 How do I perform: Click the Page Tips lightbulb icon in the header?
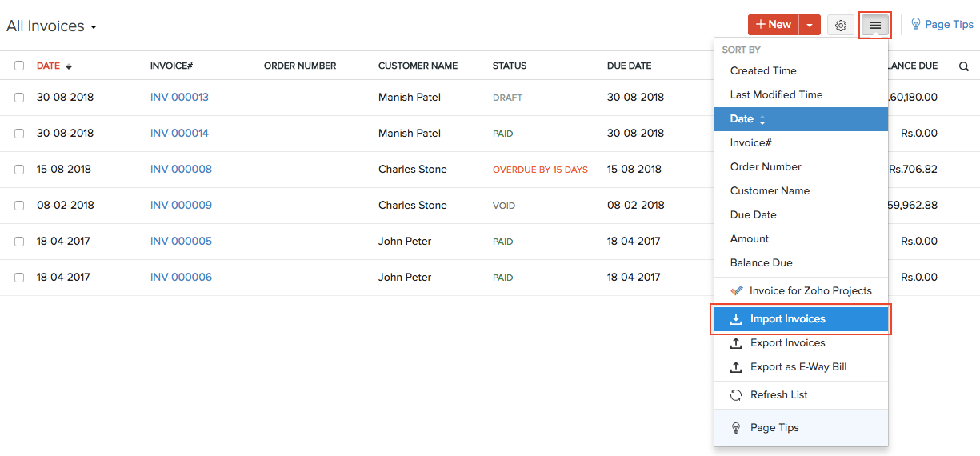pos(916,25)
